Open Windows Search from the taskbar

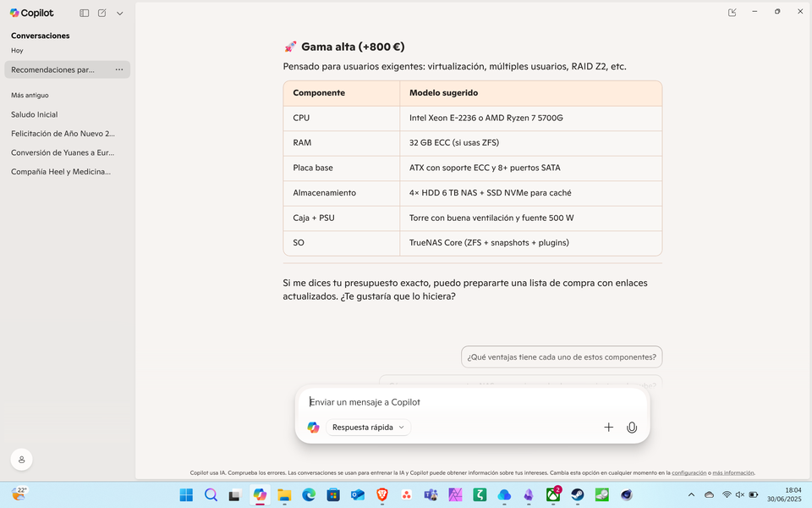(211, 495)
